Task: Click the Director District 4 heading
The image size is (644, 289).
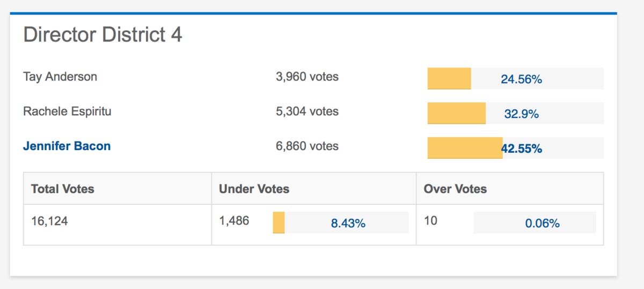Action: pyautogui.click(x=103, y=35)
